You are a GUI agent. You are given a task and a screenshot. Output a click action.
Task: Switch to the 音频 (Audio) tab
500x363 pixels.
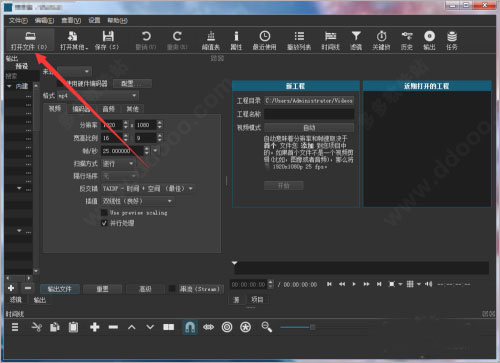click(108, 109)
